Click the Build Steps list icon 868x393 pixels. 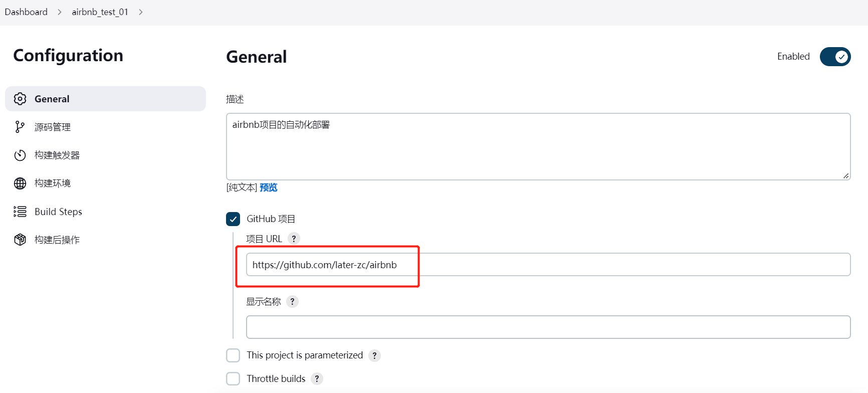coord(20,212)
